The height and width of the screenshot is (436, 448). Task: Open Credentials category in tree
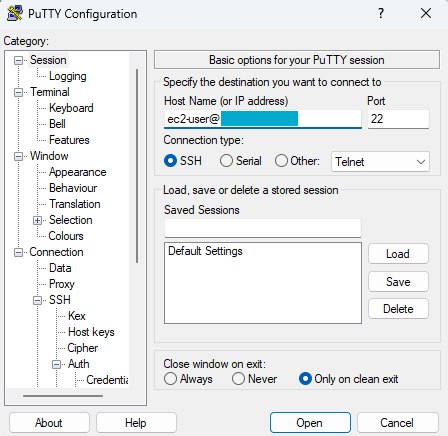(x=107, y=380)
